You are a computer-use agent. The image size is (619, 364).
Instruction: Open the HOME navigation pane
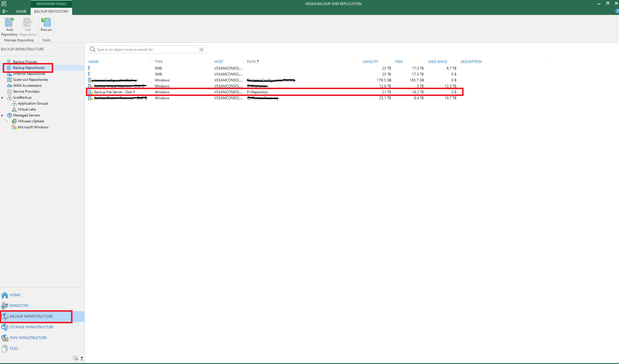42,295
